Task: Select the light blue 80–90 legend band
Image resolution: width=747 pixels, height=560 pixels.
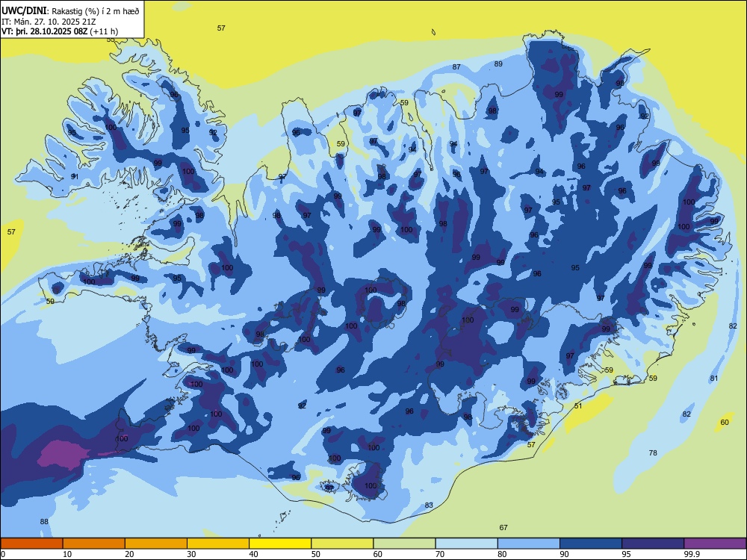Action: tap(529, 544)
